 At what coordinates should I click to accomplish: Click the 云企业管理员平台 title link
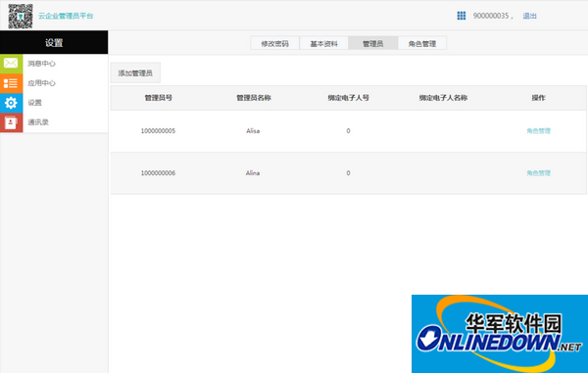click(66, 16)
